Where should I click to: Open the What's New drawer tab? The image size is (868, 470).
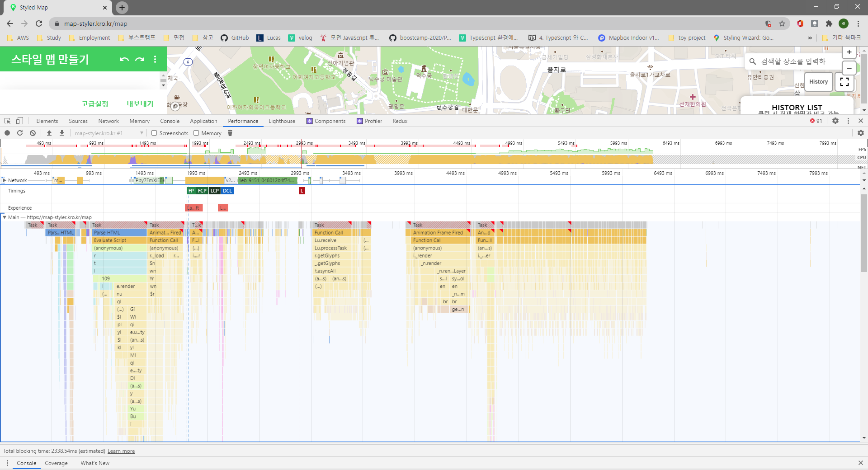[x=95, y=463]
